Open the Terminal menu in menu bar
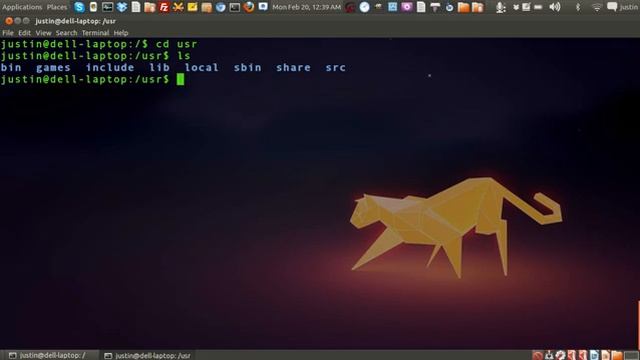This screenshot has height=360, width=640. pyautogui.click(x=95, y=33)
